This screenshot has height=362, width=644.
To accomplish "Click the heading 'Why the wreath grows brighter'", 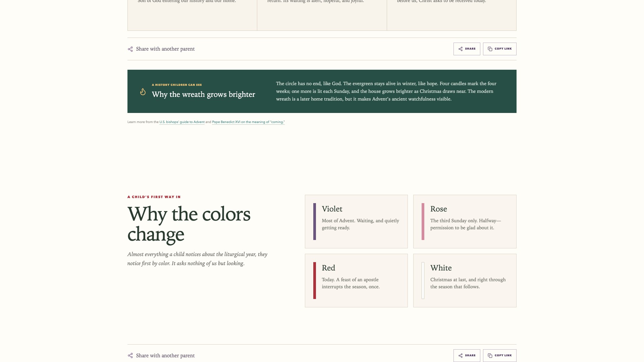I will (204, 95).
